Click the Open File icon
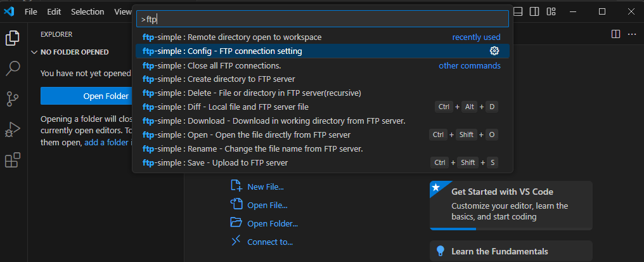The height and width of the screenshot is (262, 644). pyautogui.click(x=236, y=204)
